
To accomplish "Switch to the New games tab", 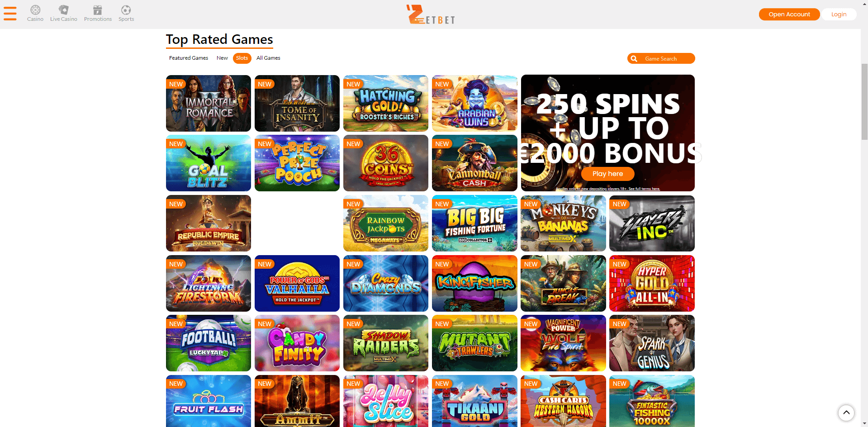I will coord(222,58).
